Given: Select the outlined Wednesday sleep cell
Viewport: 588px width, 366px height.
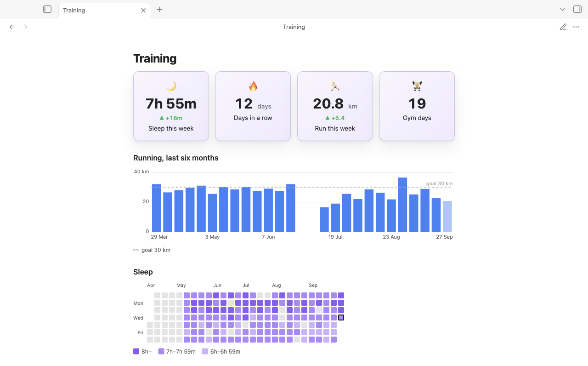Looking at the screenshot, I should pyautogui.click(x=341, y=318).
